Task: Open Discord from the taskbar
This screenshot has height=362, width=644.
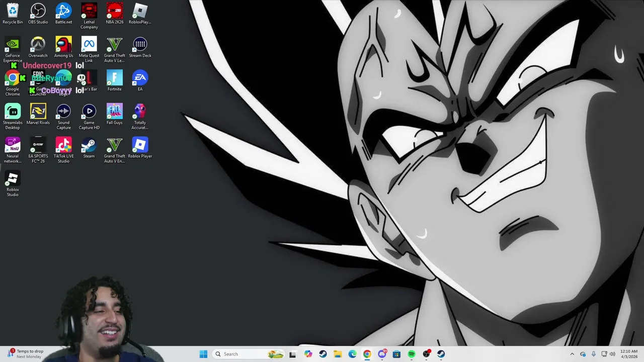Action: tap(382, 354)
